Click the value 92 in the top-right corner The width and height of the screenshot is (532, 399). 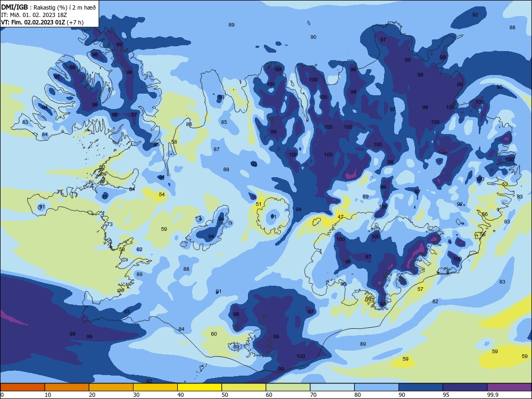tap(475, 14)
